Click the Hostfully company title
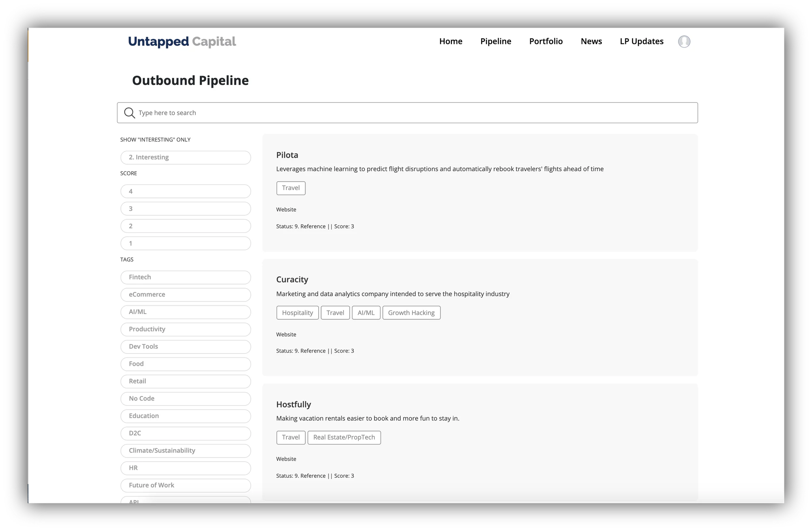812x531 pixels. point(294,405)
